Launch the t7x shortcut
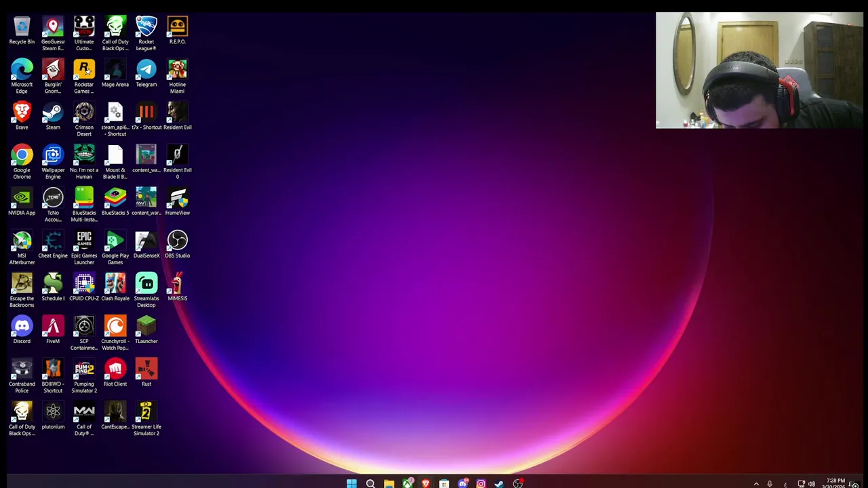This screenshot has width=868, height=488. click(146, 117)
